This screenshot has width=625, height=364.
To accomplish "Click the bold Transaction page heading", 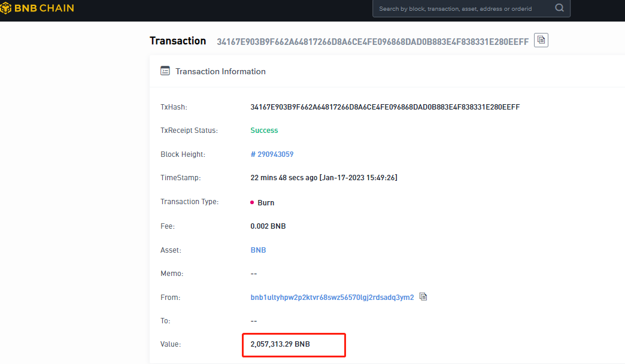I will (x=178, y=41).
